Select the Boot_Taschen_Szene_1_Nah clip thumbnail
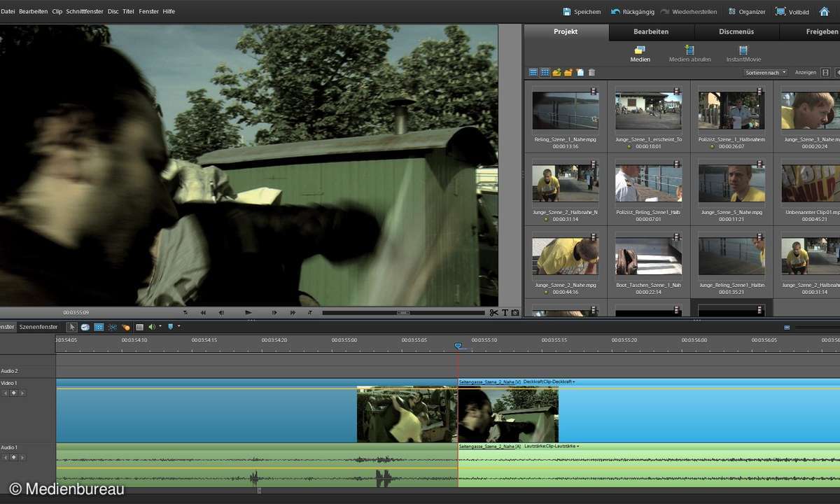840x504 pixels. (x=648, y=256)
